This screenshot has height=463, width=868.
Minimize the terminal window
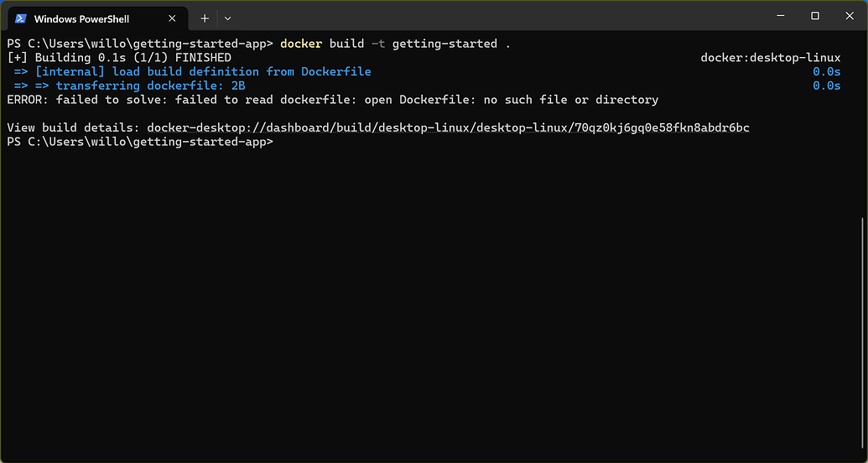[776, 16]
